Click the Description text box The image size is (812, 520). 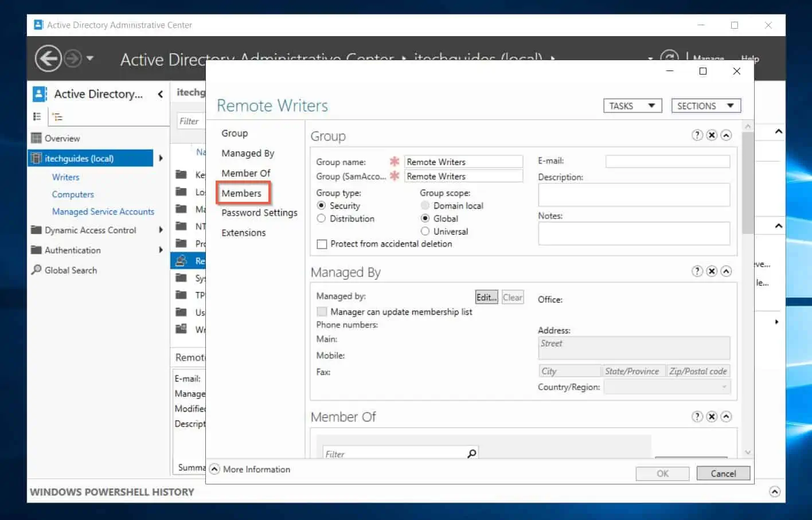[634, 195]
